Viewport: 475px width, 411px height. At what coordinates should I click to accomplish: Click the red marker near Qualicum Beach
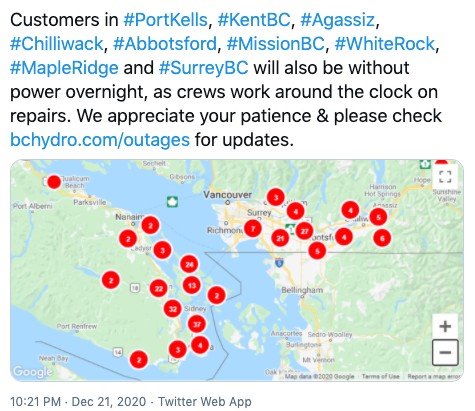pyautogui.click(x=54, y=182)
